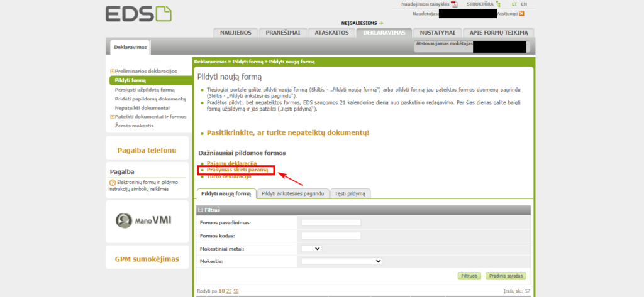Click the orange Atsijungti logout icon
The height and width of the screenshot is (297, 644).
point(522,14)
